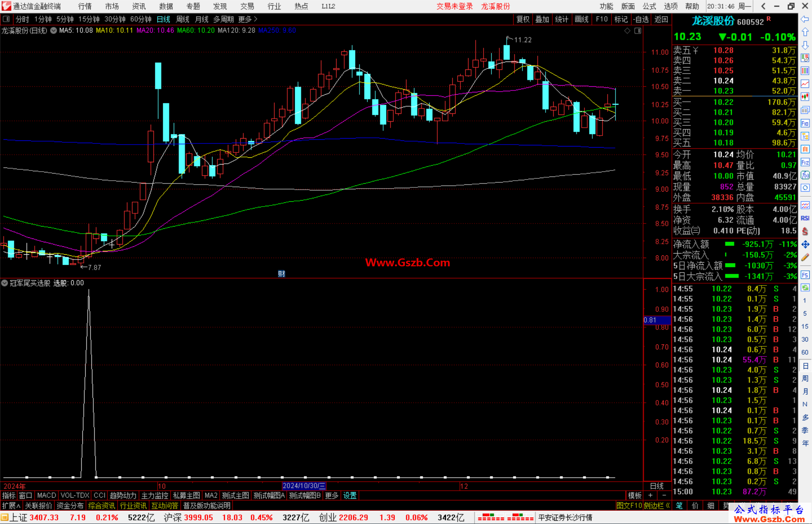Switch to 月线 monthly chart
Viewport: 812px width, 524px height.
point(201,19)
